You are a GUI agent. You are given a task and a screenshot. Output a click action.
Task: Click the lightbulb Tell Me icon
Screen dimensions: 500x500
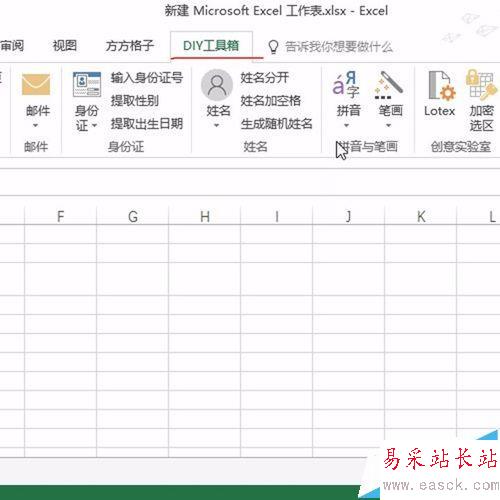[x=273, y=47]
